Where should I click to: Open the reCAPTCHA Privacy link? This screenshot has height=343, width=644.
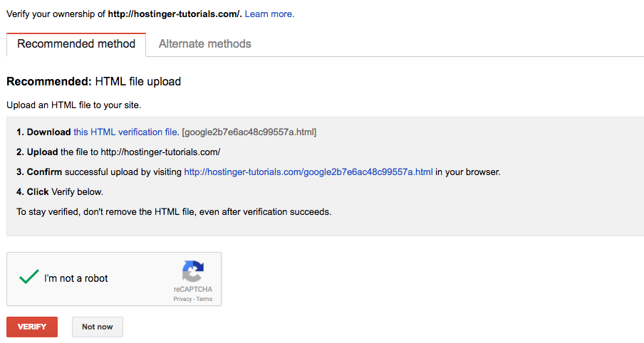(182, 300)
